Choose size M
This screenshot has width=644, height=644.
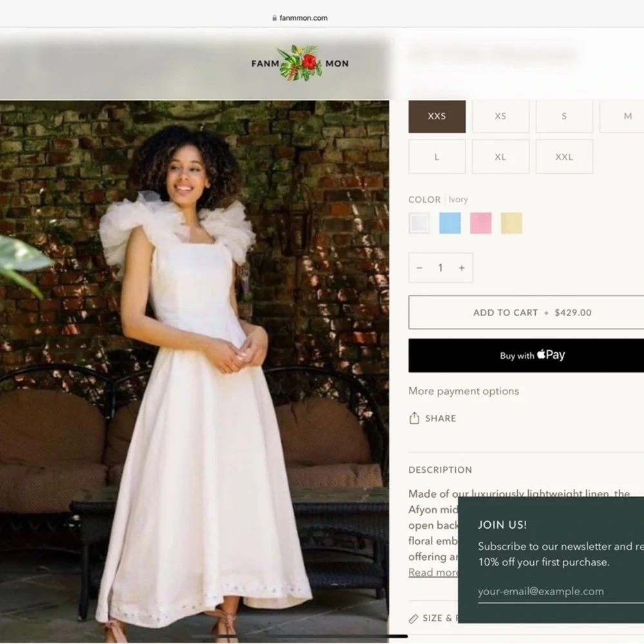click(x=622, y=116)
